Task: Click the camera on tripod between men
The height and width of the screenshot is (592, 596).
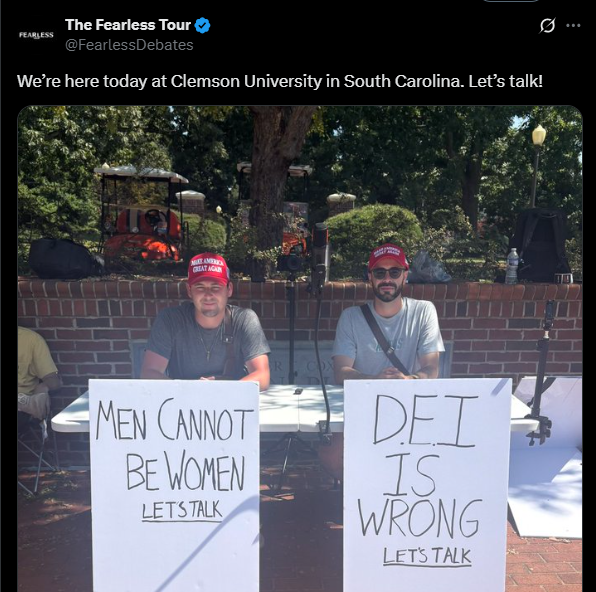Action: click(292, 260)
